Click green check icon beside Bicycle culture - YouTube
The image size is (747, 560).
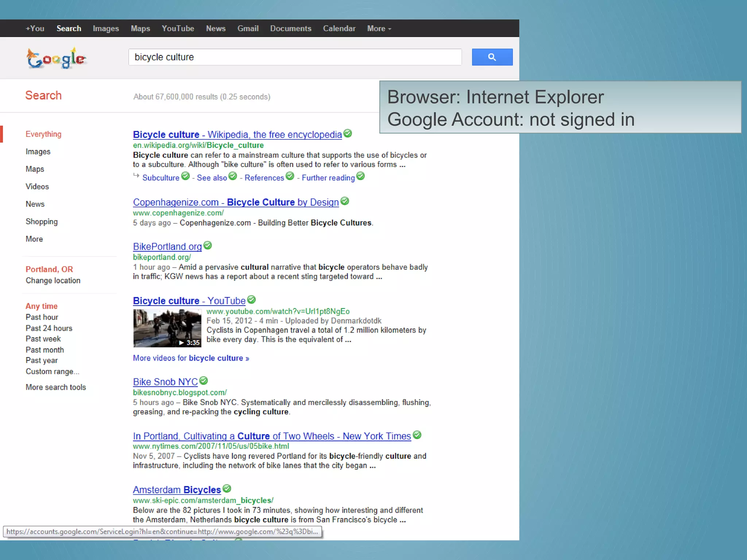click(251, 300)
